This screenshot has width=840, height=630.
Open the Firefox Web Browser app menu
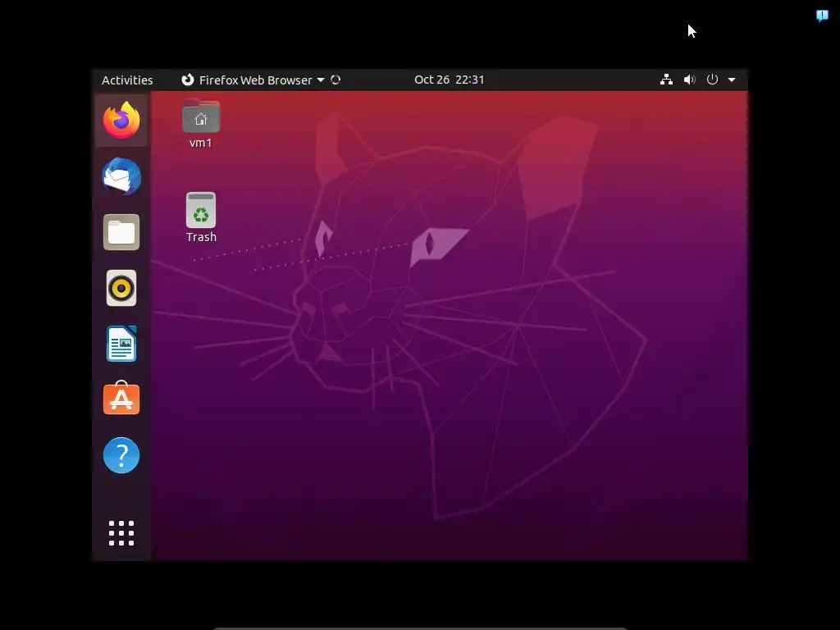[x=253, y=80]
